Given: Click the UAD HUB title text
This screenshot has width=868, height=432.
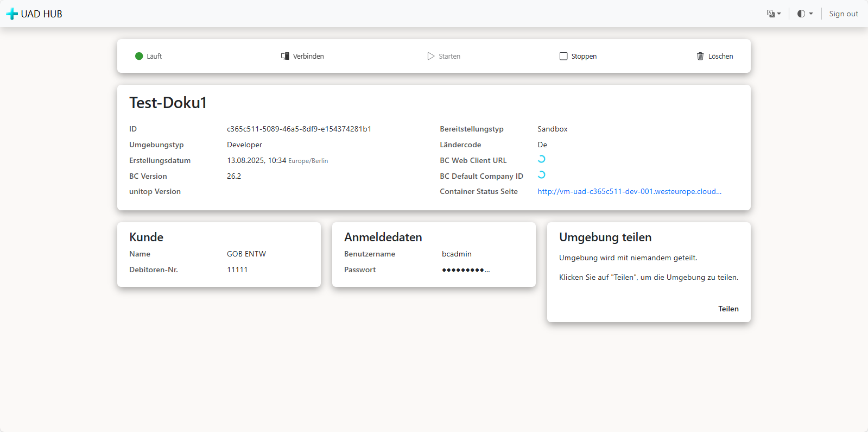Looking at the screenshot, I should click(x=41, y=14).
